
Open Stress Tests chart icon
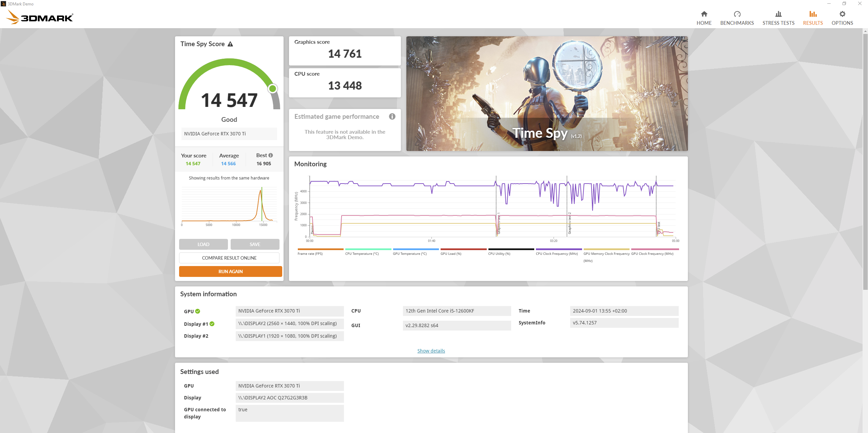coord(778,14)
